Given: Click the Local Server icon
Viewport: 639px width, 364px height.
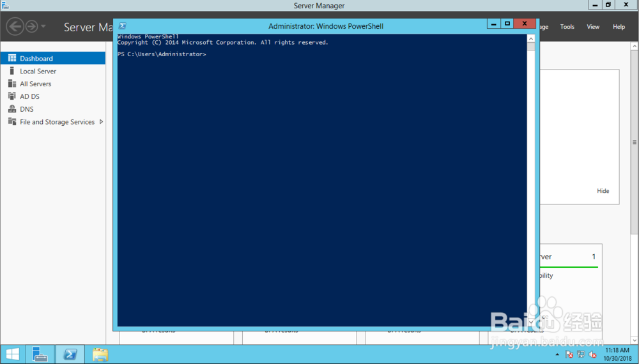Looking at the screenshot, I should [x=12, y=71].
